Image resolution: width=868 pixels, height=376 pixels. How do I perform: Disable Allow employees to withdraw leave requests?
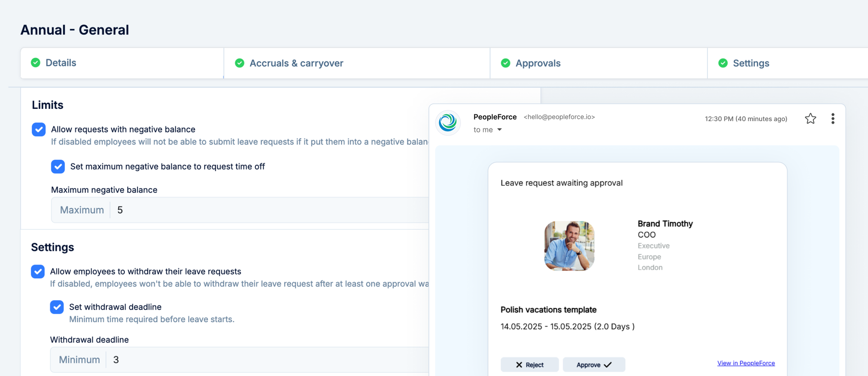[x=38, y=272]
